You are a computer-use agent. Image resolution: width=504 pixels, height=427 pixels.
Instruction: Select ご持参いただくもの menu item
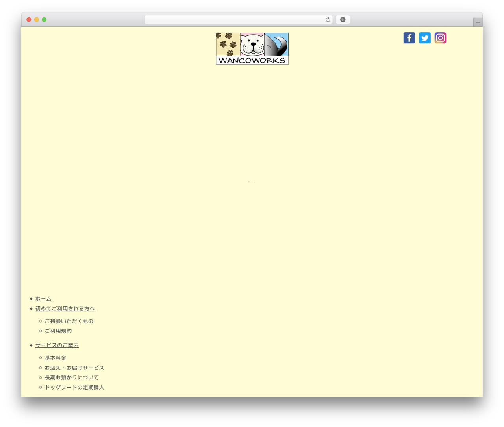click(x=69, y=321)
